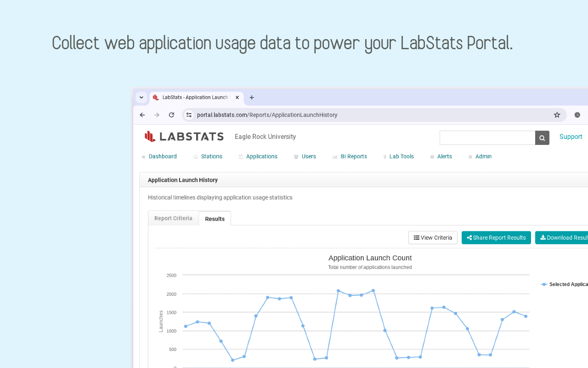Toggle the View Criteria panel

pyautogui.click(x=432, y=237)
